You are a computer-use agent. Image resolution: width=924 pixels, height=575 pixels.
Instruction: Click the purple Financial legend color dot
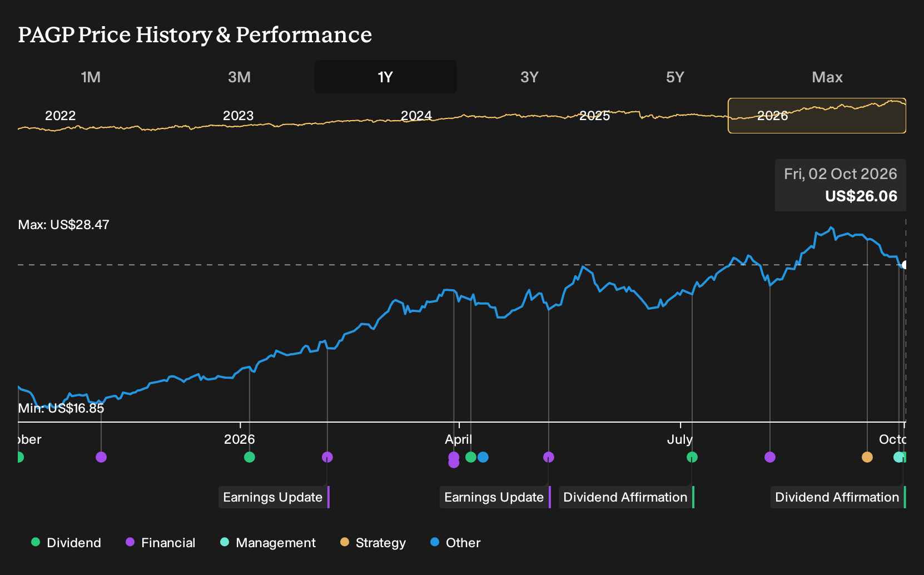[130, 542]
